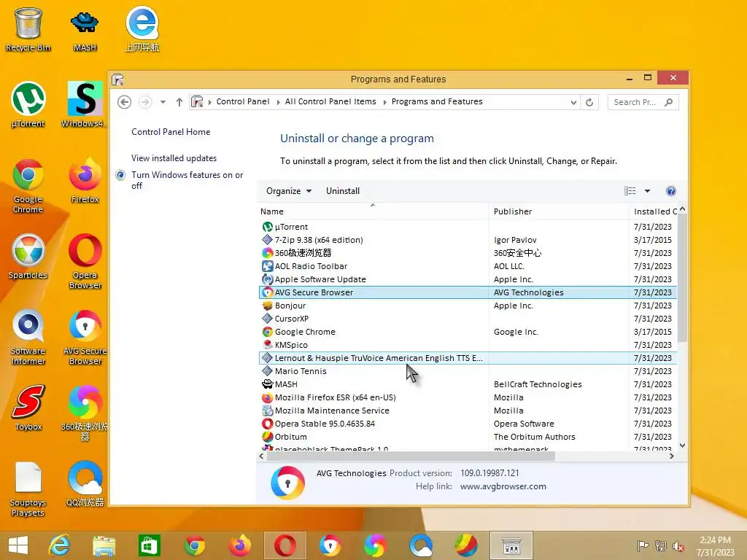Select 7-Zip 9.38 (x64 edition) row
The width and height of the screenshot is (747, 560).
coord(467,240)
